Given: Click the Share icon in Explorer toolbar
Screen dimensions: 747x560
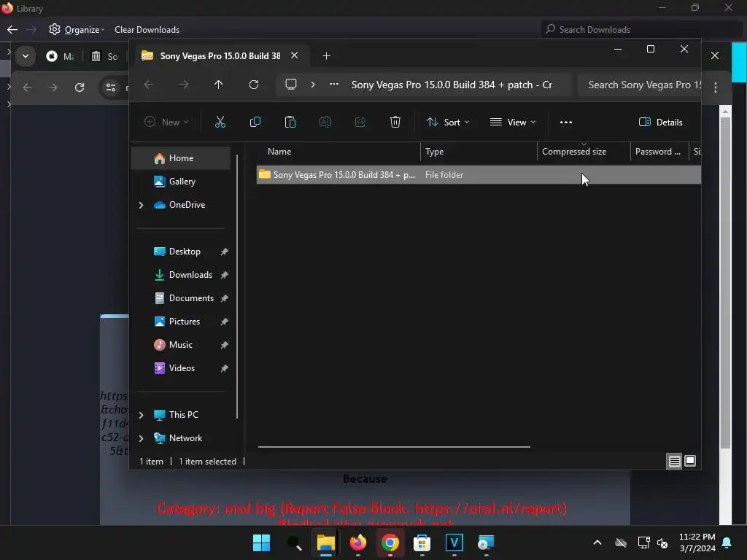Looking at the screenshot, I should point(360,122).
